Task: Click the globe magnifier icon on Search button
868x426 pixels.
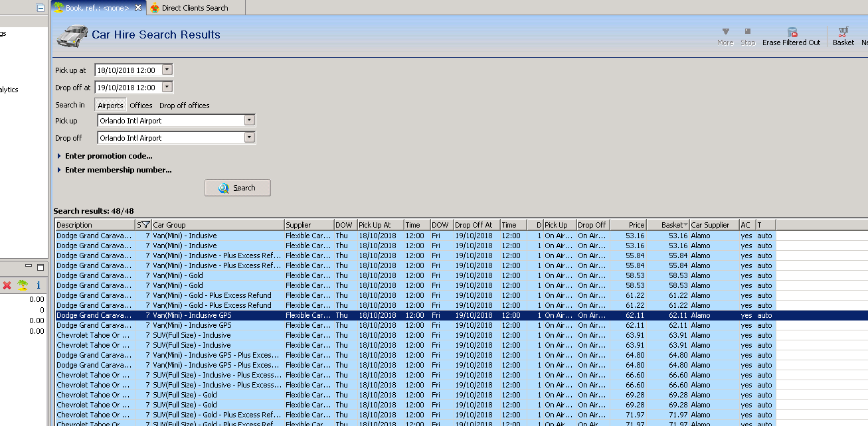Action: (x=224, y=188)
